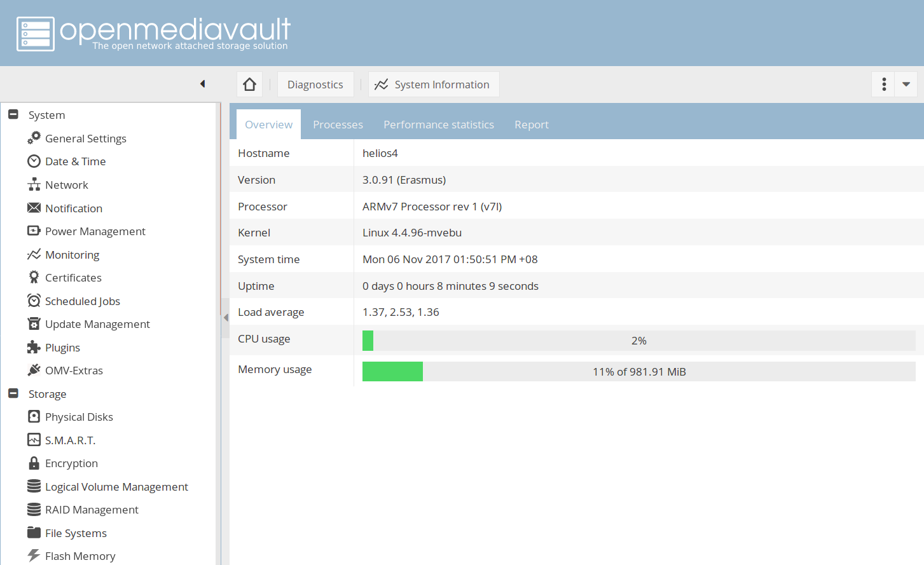Click the Certificates badge icon

click(x=34, y=277)
